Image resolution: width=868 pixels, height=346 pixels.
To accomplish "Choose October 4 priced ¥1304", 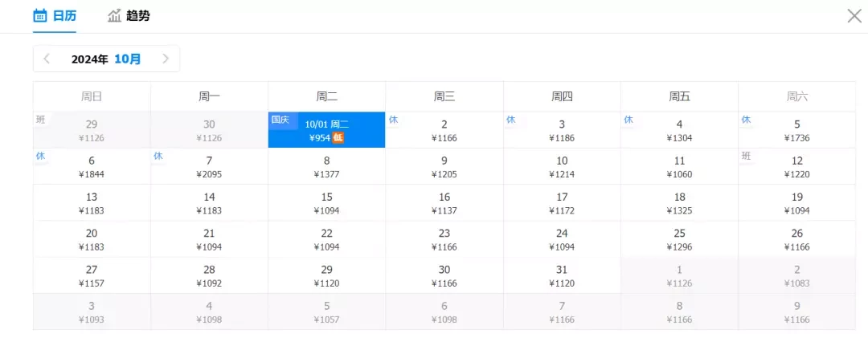I will pyautogui.click(x=679, y=130).
